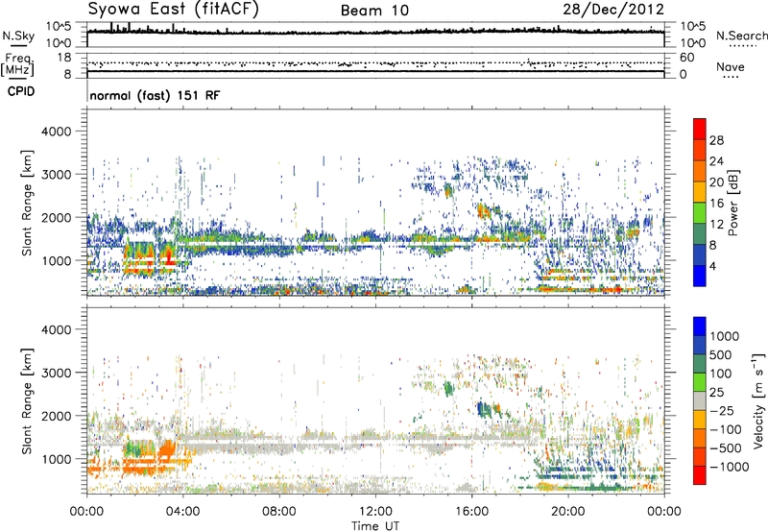This screenshot has width=768, height=532.
Task: Click the 'N.Sky' legend label
Action: point(18,36)
